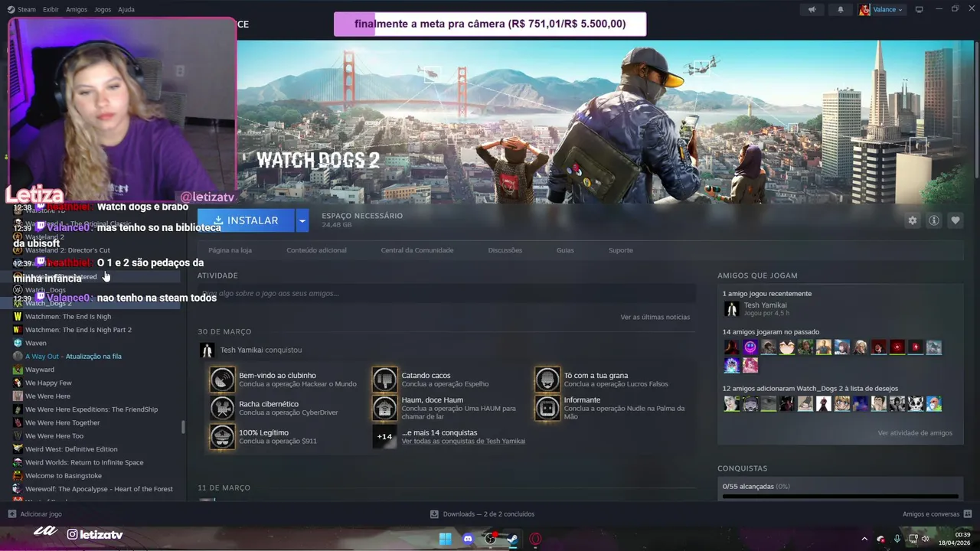Open Suporte tab
980x551 pixels.
(x=621, y=250)
